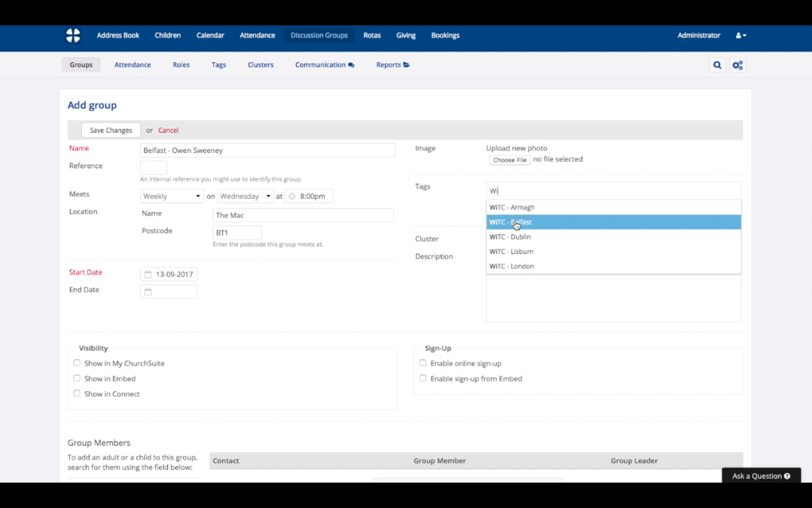The width and height of the screenshot is (812, 508).
Task: Open the Children module
Action: pyautogui.click(x=168, y=36)
